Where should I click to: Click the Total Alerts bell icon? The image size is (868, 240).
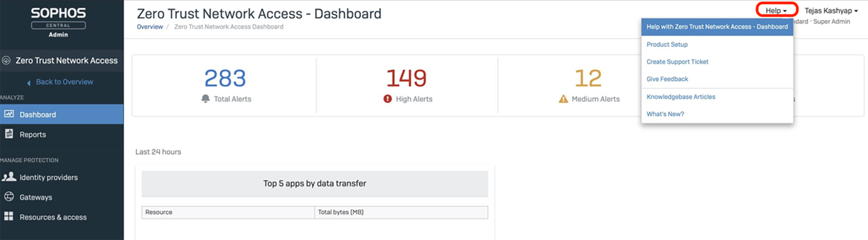205,99
